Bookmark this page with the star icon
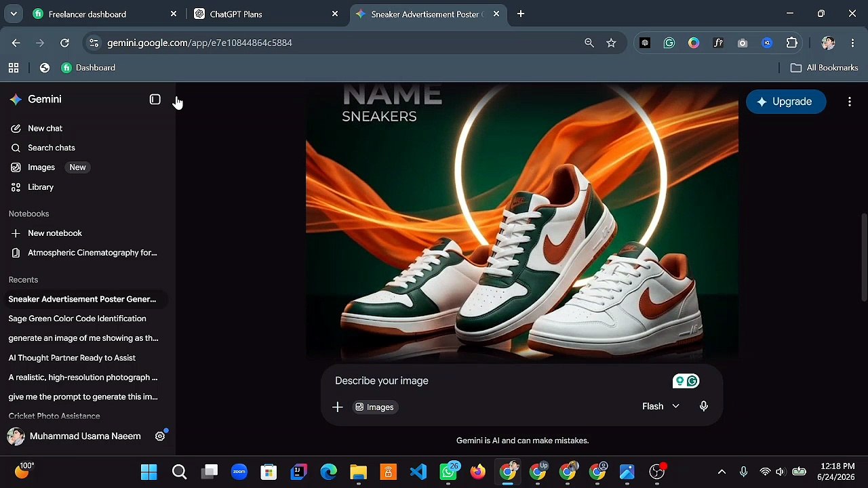868x488 pixels. 611,43
